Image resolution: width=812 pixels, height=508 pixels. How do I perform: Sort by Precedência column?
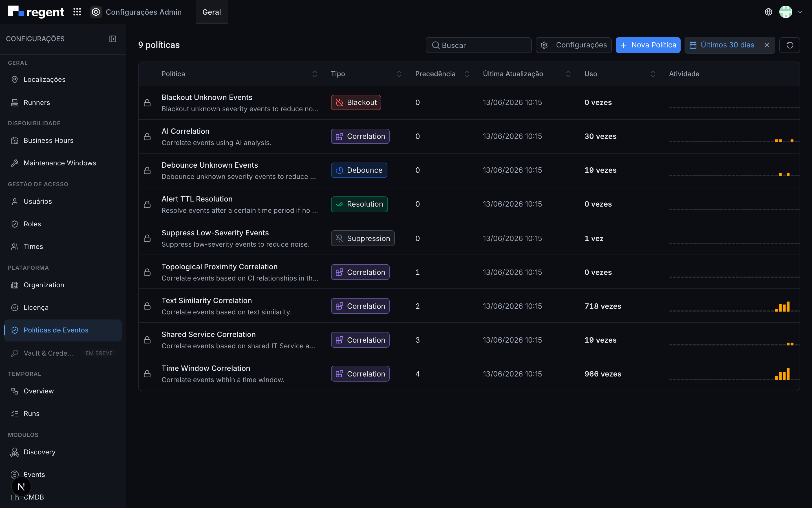tap(467, 74)
